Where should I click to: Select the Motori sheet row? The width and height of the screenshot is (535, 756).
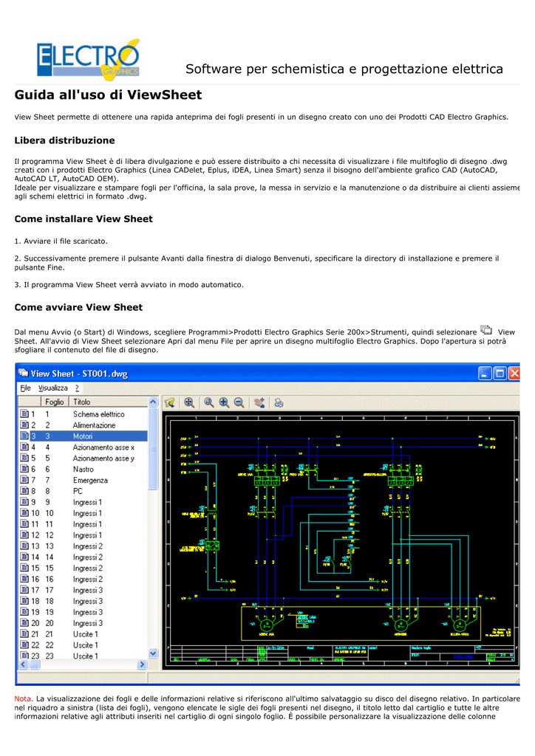83,436
